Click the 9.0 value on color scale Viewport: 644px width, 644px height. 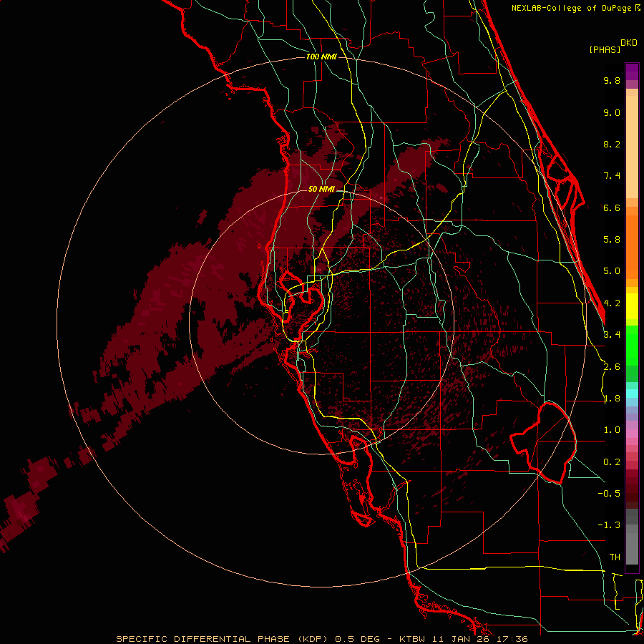(x=612, y=112)
